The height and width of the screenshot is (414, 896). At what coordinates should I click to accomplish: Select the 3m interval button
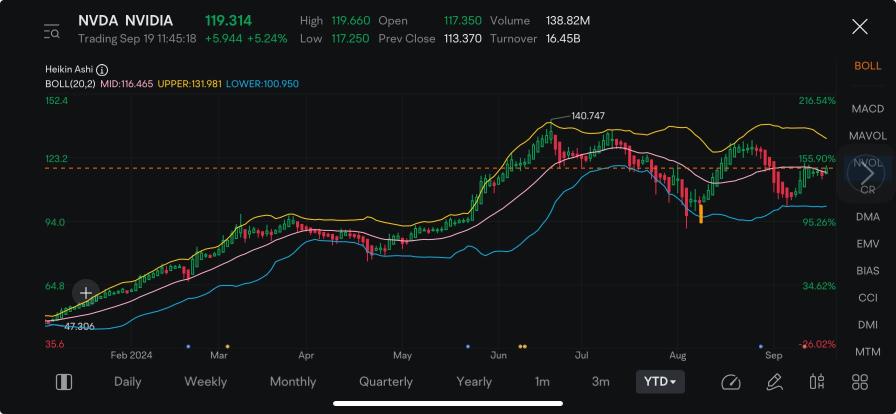(600, 382)
